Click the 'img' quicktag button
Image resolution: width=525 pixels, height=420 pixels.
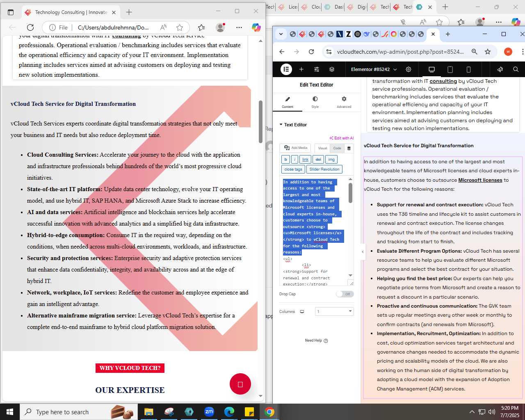click(x=331, y=160)
